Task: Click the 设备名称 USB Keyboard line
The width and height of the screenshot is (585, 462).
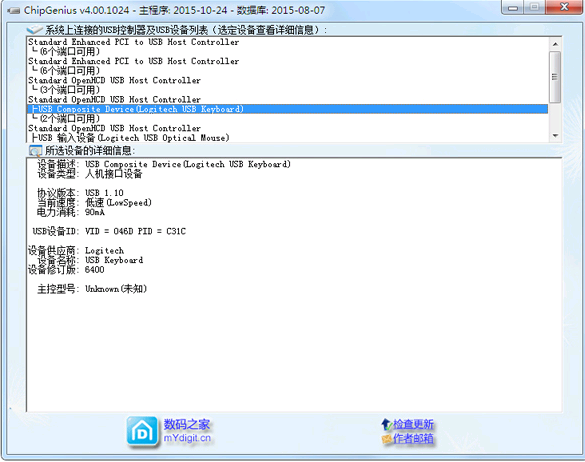Action: click(x=90, y=260)
